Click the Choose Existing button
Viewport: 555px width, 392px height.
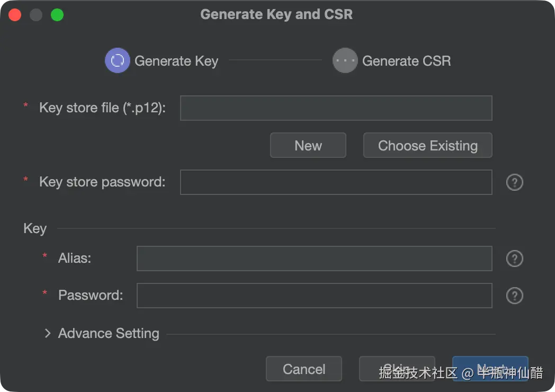click(x=427, y=146)
